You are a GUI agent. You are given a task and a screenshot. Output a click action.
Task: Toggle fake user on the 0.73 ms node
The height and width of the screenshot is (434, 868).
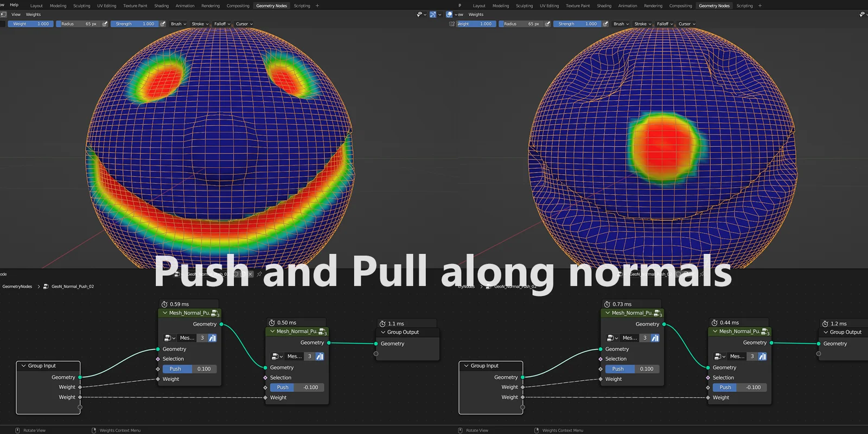pos(655,338)
